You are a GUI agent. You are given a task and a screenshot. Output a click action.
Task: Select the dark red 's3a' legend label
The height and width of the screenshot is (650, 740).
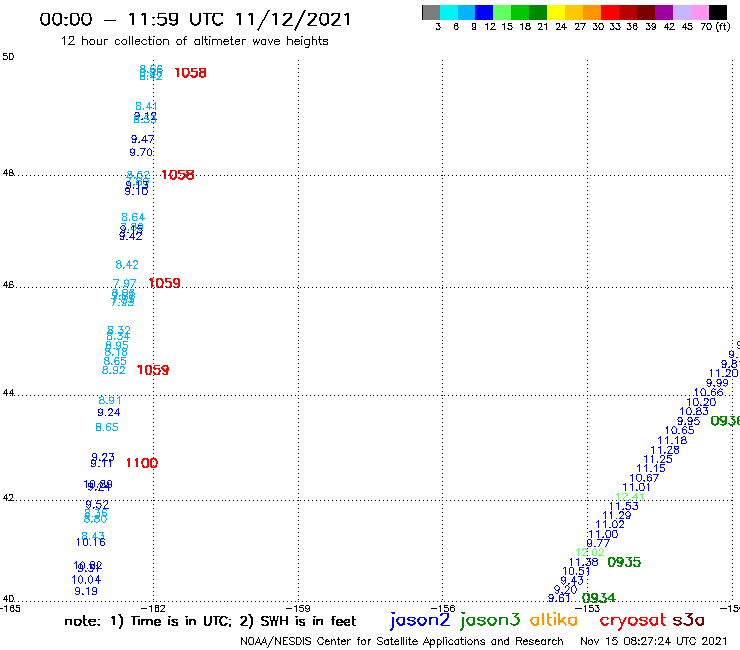(689, 620)
